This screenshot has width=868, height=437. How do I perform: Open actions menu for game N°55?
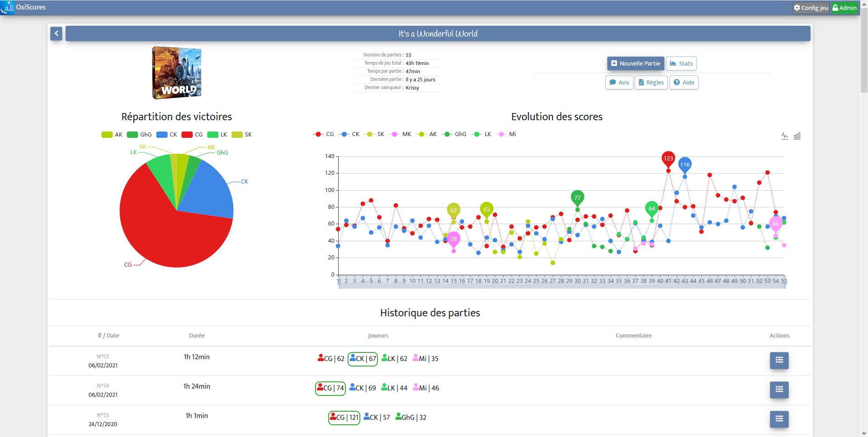tap(779, 360)
